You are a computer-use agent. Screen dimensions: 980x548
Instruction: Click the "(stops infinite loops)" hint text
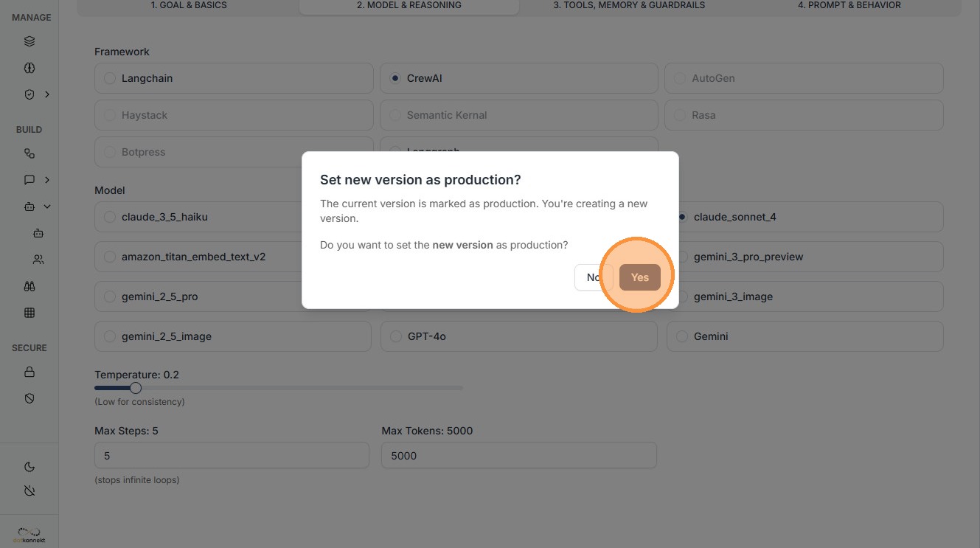click(137, 480)
